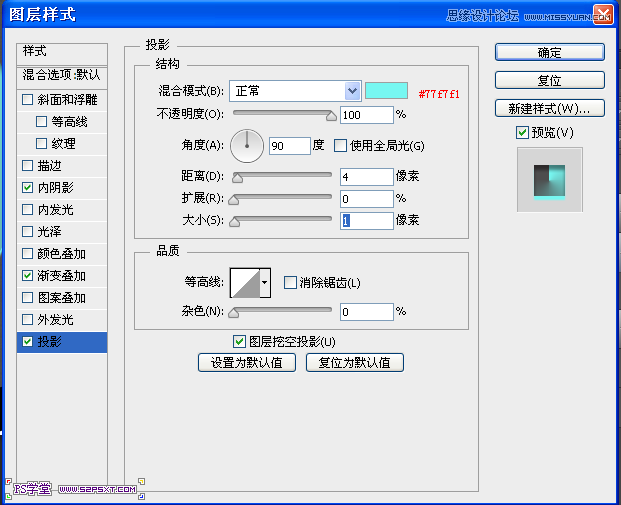Uncheck the 渐变叠加 checkbox
Image resolution: width=621 pixels, height=505 pixels.
coord(27,275)
